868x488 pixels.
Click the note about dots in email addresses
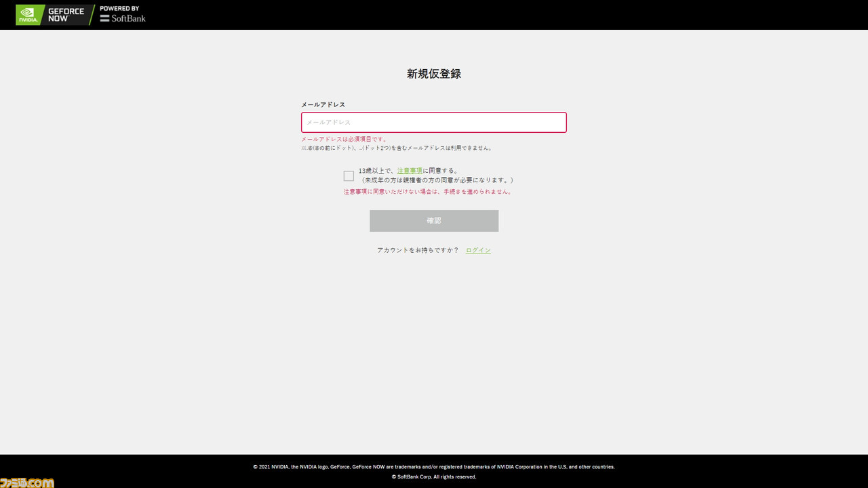397,148
